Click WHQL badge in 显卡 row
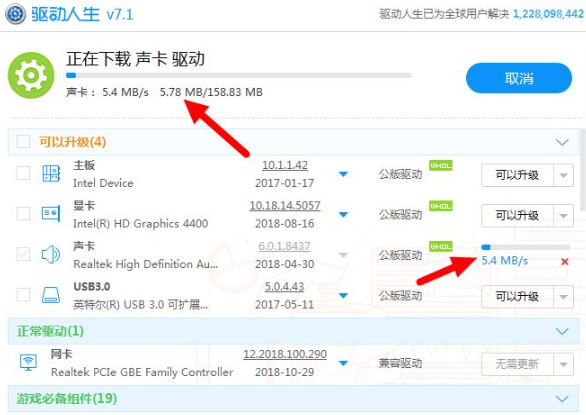 coord(441,206)
